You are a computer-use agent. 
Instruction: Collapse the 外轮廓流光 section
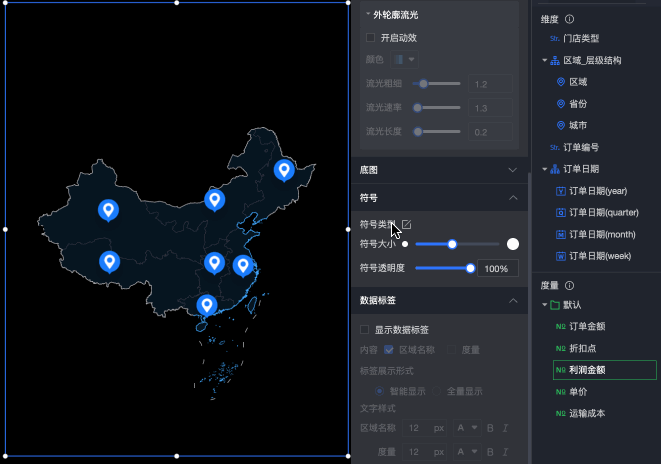[x=368, y=14]
